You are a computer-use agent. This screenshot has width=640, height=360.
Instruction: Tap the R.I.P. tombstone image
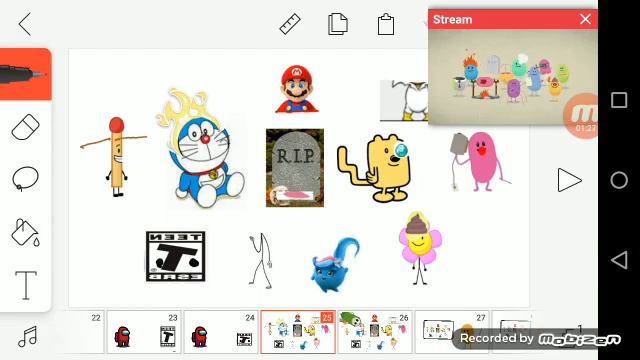(295, 168)
